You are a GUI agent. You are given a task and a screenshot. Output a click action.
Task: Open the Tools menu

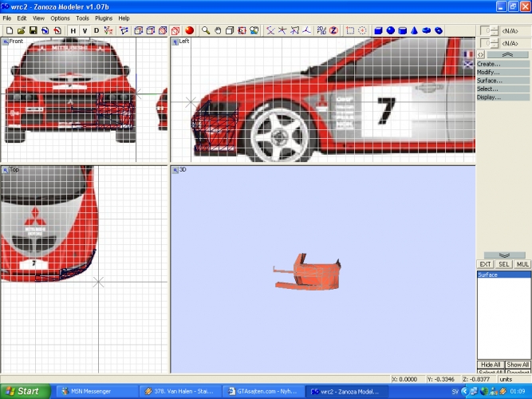[x=82, y=18]
